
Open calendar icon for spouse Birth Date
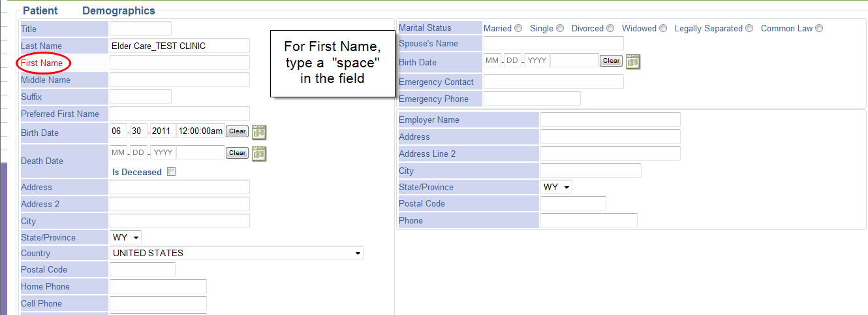pyautogui.click(x=633, y=61)
